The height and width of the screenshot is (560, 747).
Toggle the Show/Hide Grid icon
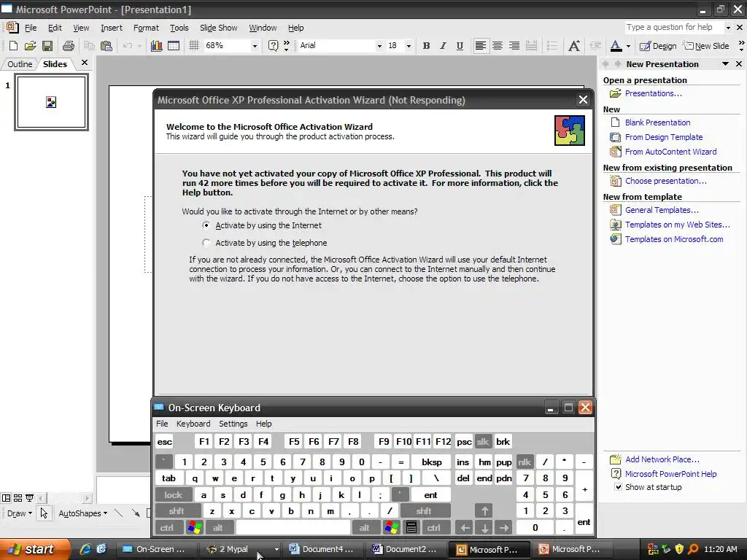pos(193,46)
